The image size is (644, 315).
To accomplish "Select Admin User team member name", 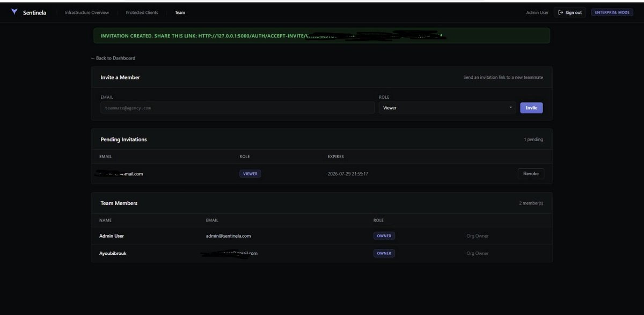I will pos(112,236).
